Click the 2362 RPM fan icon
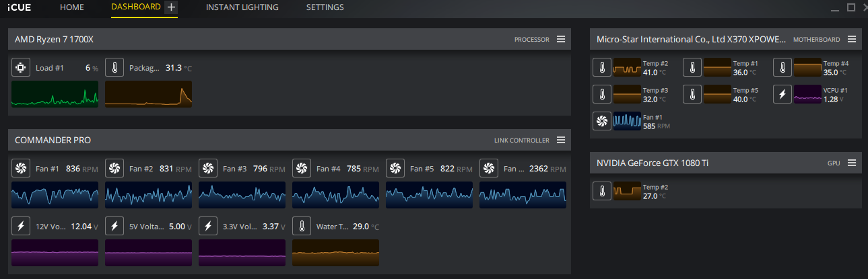The image size is (868, 279). tap(489, 169)
